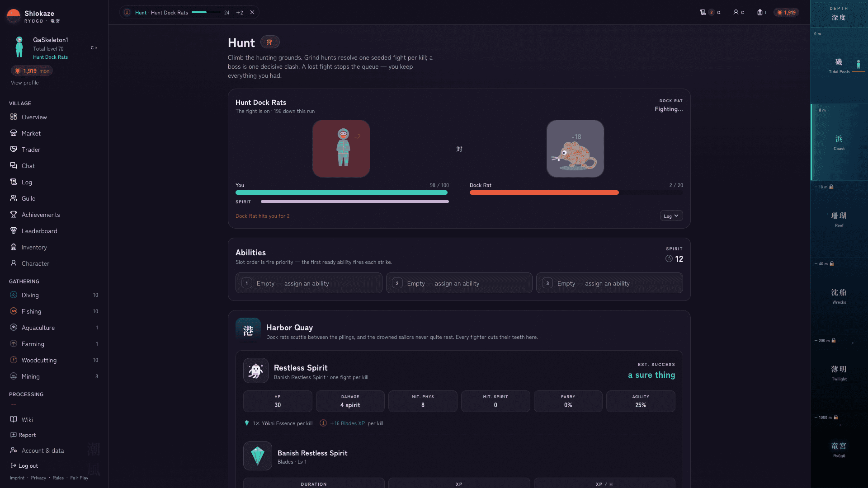Click the Banish Restless Spirit gem icon
868x488 pixels.
click(x=258, y=456)
